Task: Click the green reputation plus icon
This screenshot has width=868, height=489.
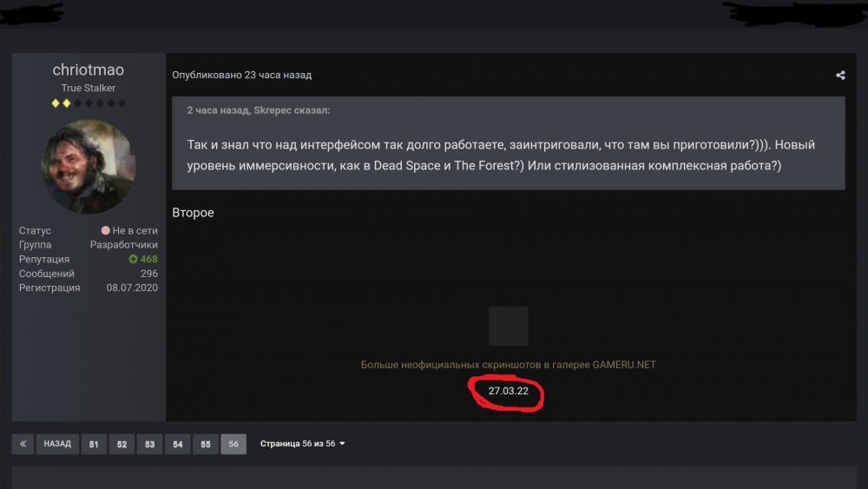Action: (x=133, y=259)
